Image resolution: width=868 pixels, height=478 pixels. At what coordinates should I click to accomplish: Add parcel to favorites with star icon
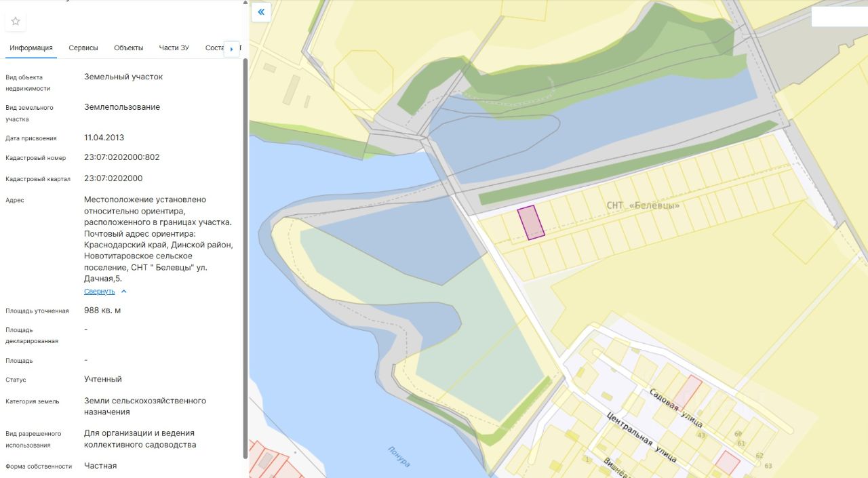[16, 21]
